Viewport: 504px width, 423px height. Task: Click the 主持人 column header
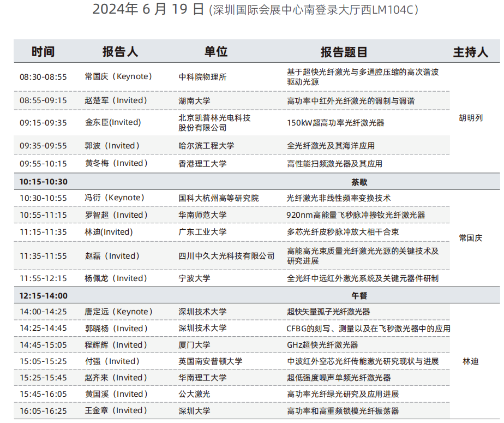pos(471,52)
